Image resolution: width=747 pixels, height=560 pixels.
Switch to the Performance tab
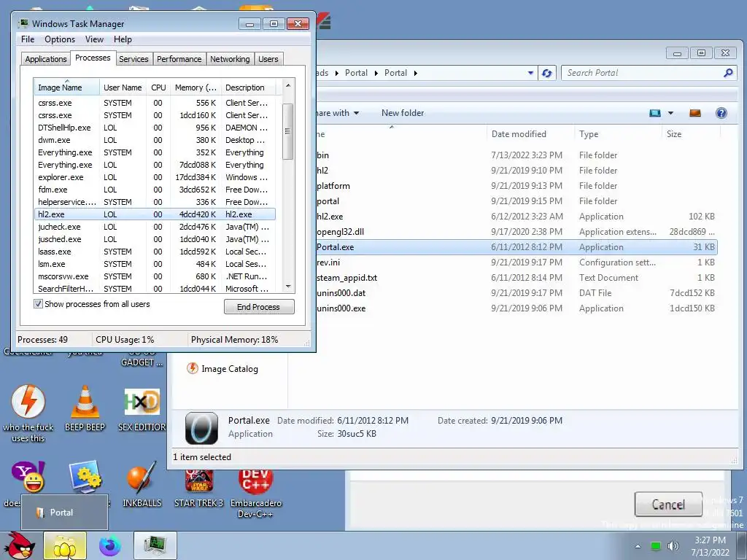coord(179,59)
